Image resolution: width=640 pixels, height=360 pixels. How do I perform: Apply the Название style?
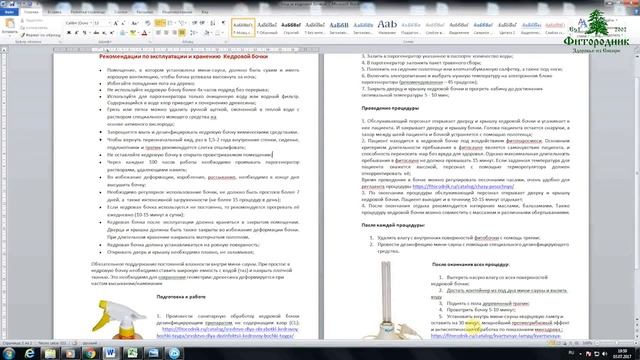click(387, 27)
